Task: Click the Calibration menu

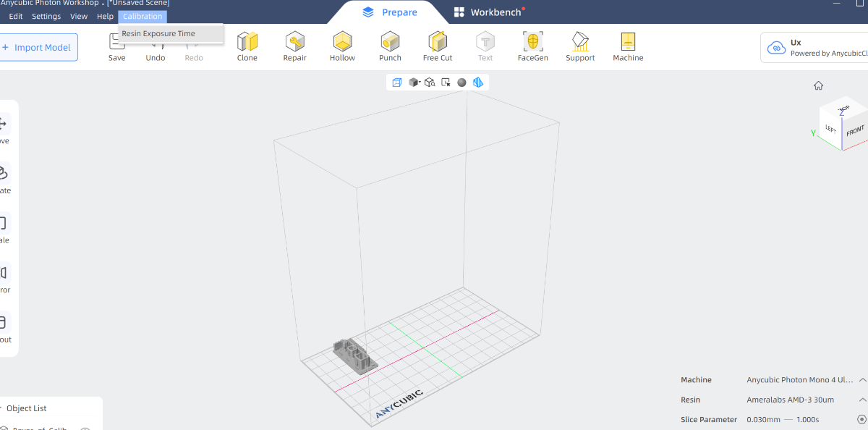Action: click(142, 16)
